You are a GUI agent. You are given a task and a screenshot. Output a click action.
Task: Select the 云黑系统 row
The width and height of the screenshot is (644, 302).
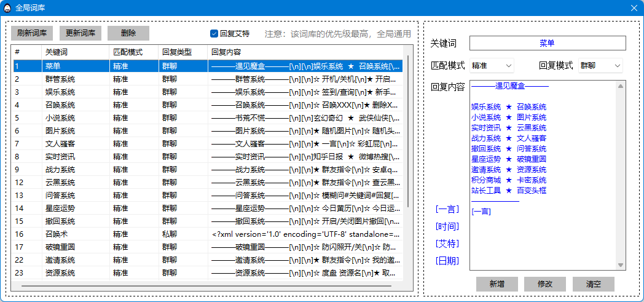[207, 183]
